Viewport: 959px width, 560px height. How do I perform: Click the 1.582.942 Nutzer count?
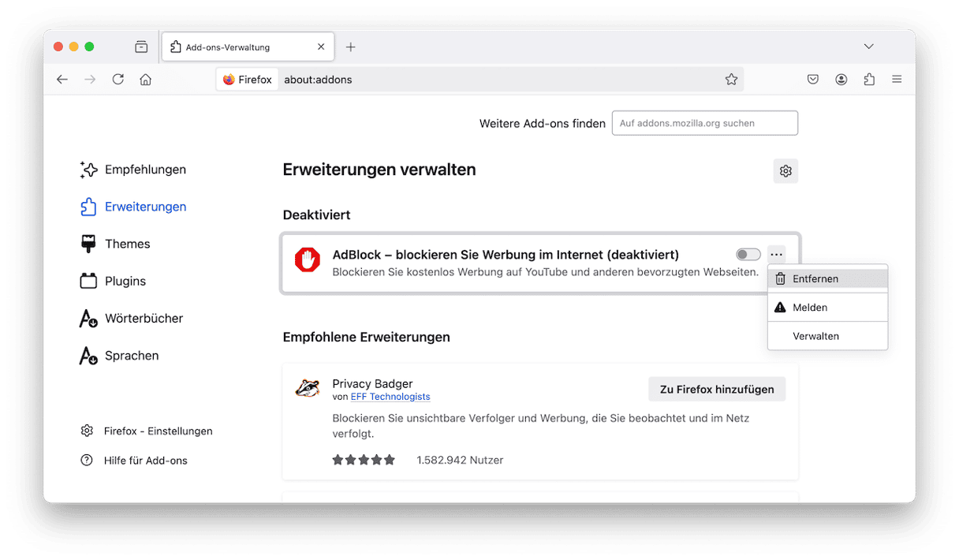click(460, 460)
